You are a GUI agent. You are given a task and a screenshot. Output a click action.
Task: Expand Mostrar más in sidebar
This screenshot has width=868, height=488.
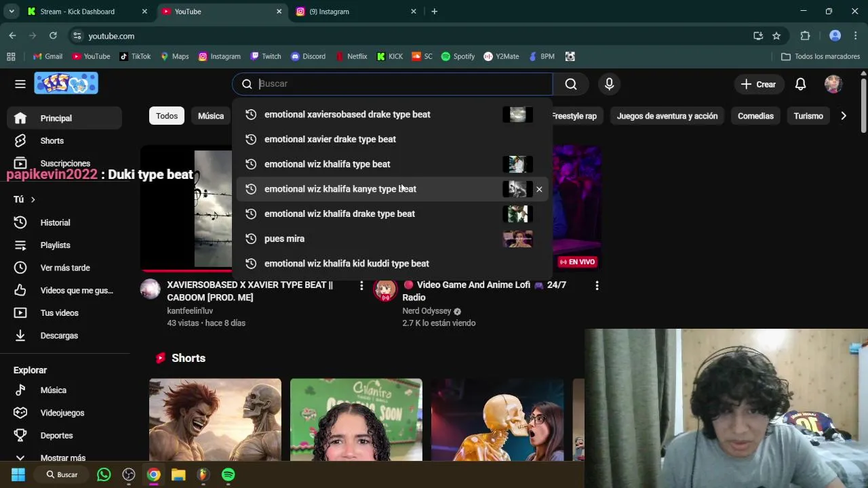[64, 457]
